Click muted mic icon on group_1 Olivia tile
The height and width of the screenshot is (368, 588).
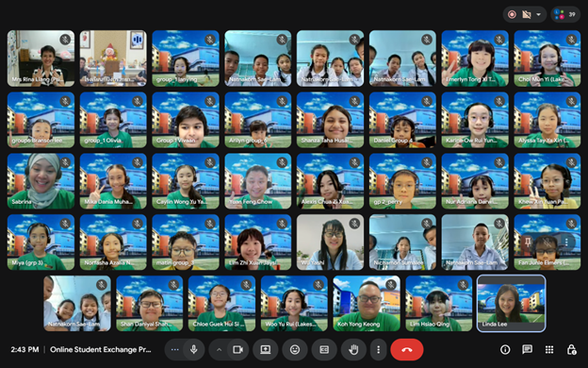138,101
